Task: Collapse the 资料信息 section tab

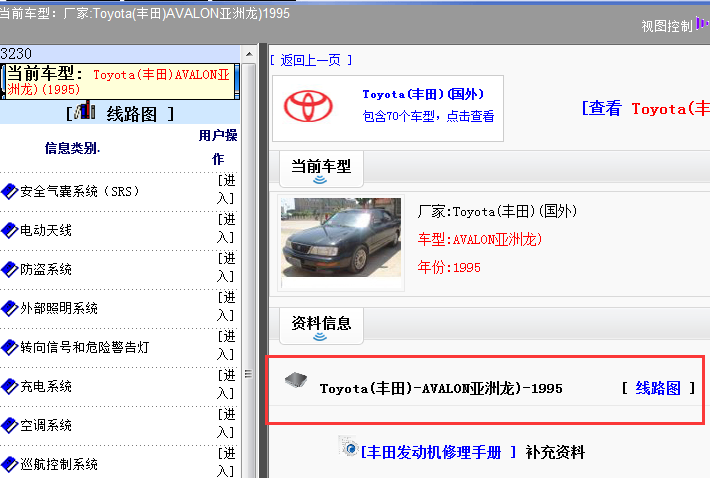Action: tap(321, 325)
